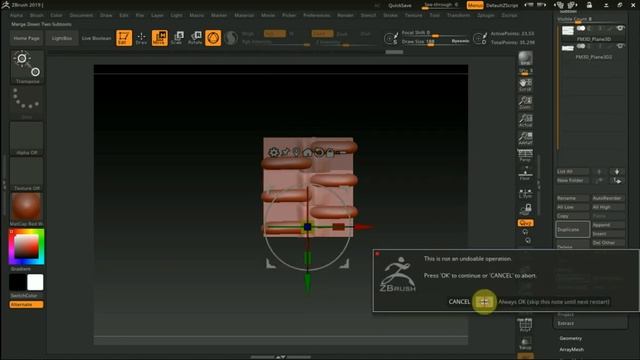Toggle the lock camera icon
Image resolution: width=640 pixels, height=360 pixels.
[x=525, y=209]
